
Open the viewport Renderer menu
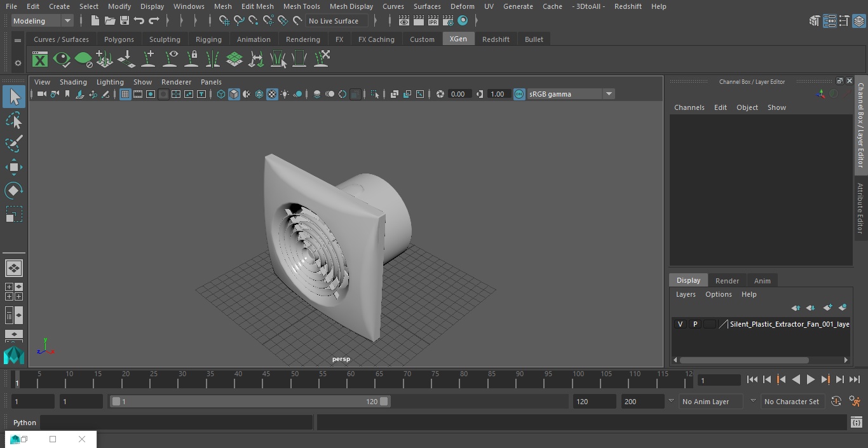(176, 82)
